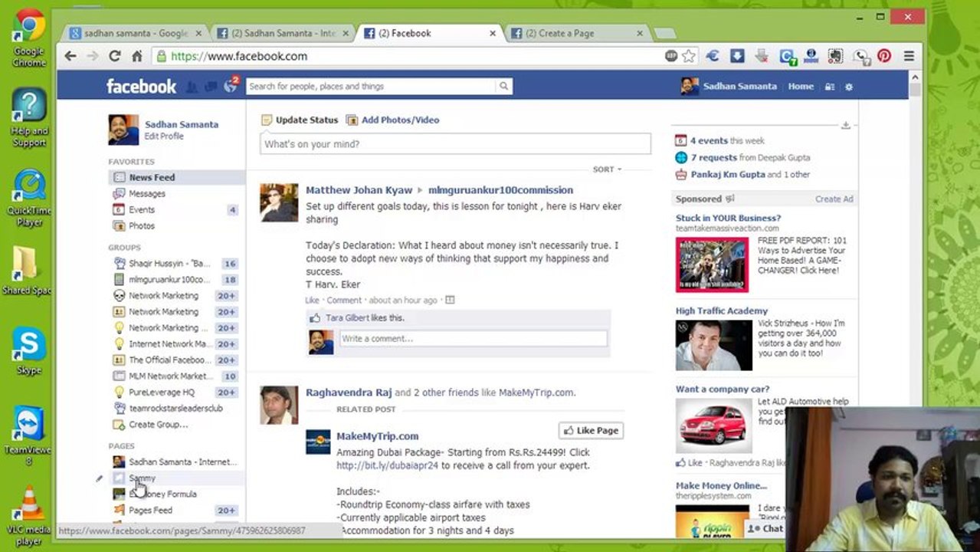Open the Sammy page link
Image resolution: width=980 pixels, height=552 pixels.
tap(142, 478)
